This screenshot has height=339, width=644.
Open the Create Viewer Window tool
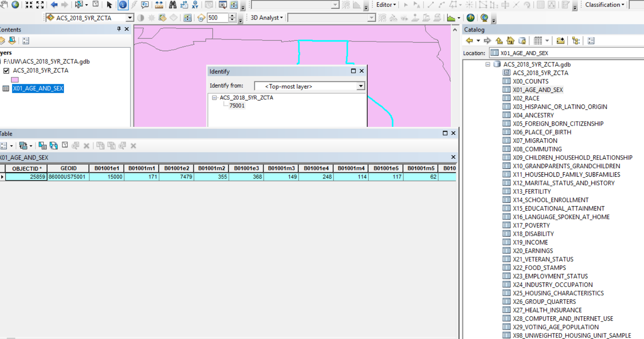[223, 5]
